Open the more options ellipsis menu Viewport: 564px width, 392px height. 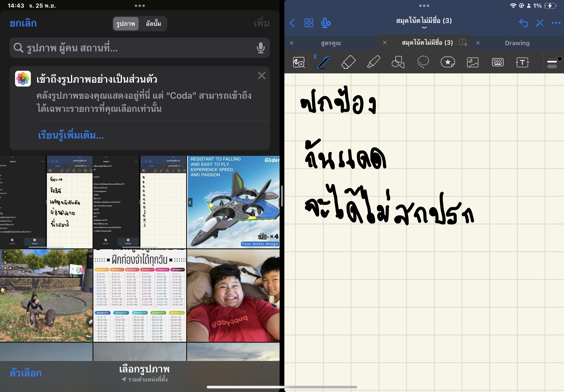pos(556,23)
